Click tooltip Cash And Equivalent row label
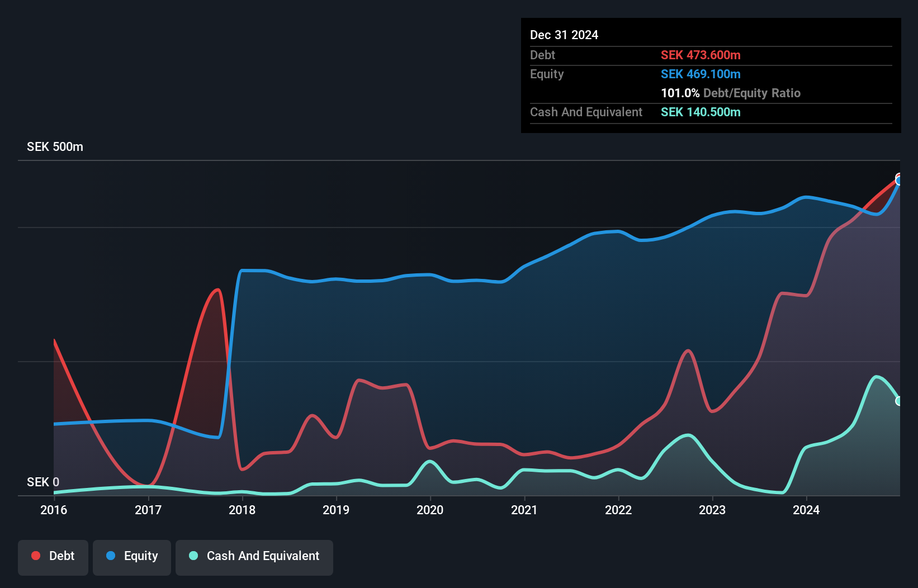 [586, 112]
